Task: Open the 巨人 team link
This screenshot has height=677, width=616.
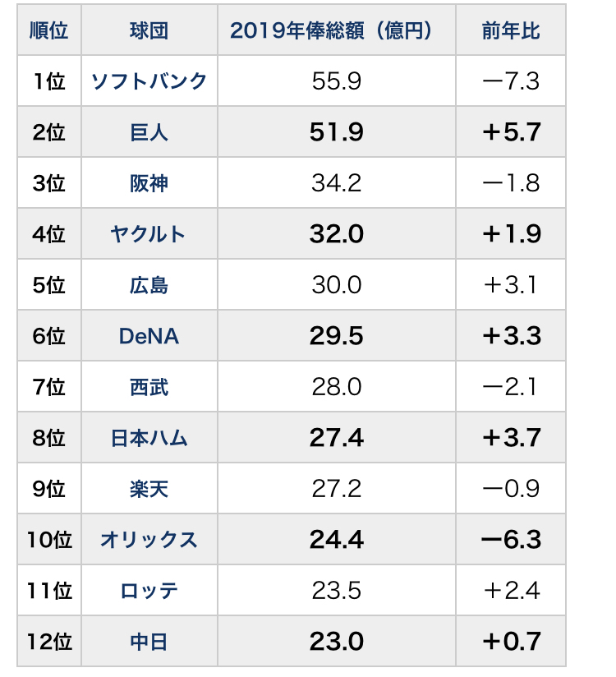Action: [x=149, y=132]
